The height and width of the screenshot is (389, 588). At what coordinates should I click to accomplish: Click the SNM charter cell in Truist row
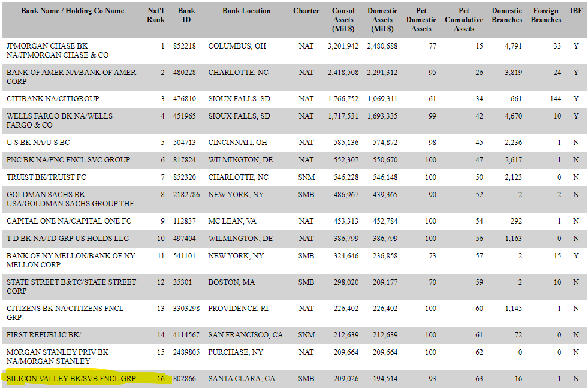coord(306,177)
